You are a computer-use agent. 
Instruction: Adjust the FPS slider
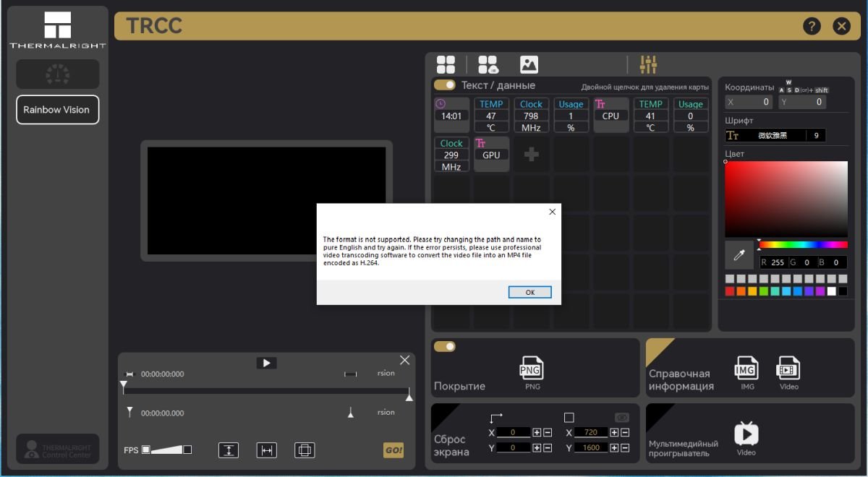pos(167,450)
